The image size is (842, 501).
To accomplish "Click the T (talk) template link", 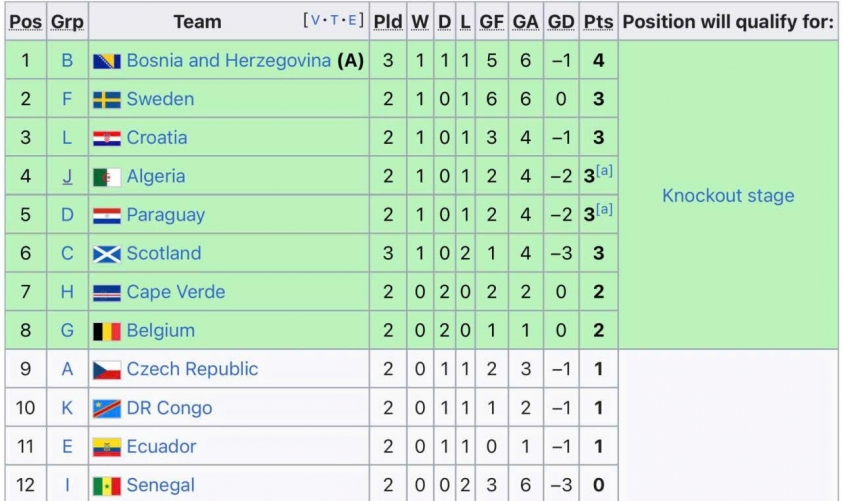I will 334,20.
